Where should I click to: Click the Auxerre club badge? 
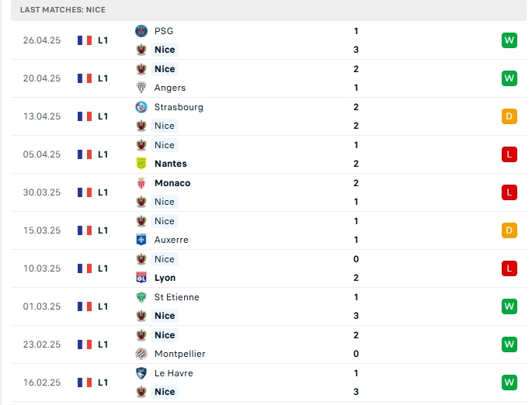pos(141,240)
